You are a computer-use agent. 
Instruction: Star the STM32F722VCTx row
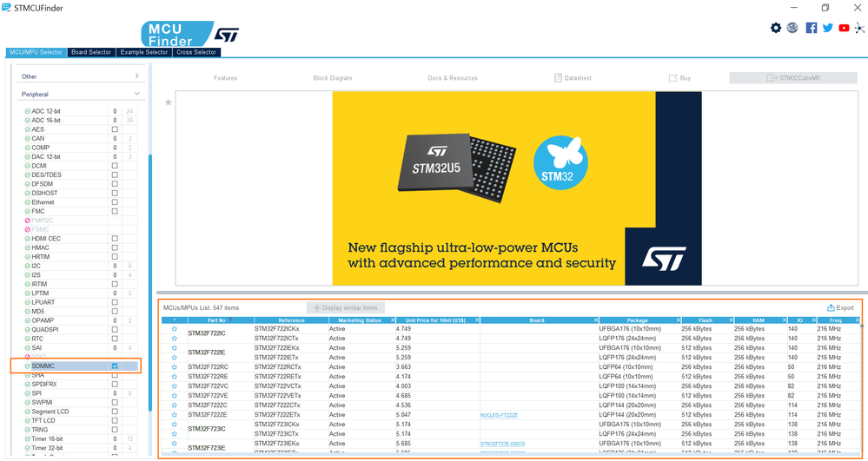[175, 386]
